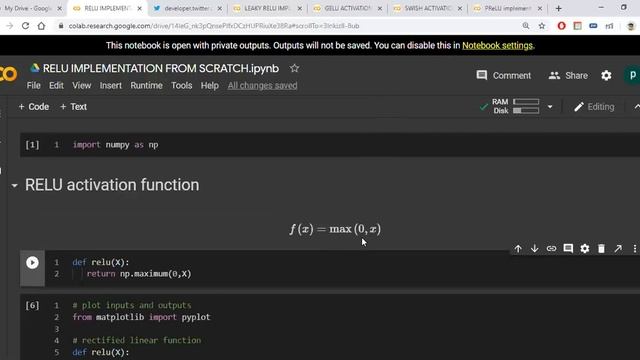Image resolution: width=640 pixels, height=360 pixels.
Task: Click the RAM usage bar
Action: pos(526,102)
